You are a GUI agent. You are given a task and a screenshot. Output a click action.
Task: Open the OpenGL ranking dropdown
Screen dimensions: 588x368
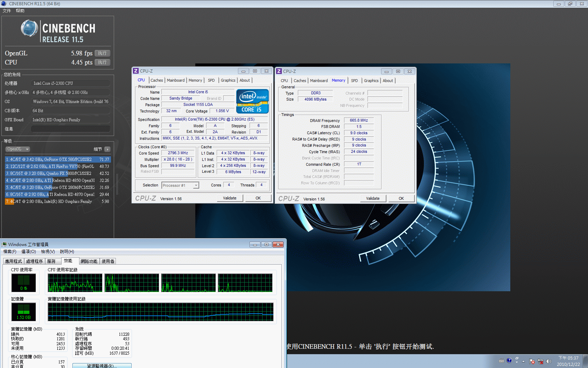17,149
